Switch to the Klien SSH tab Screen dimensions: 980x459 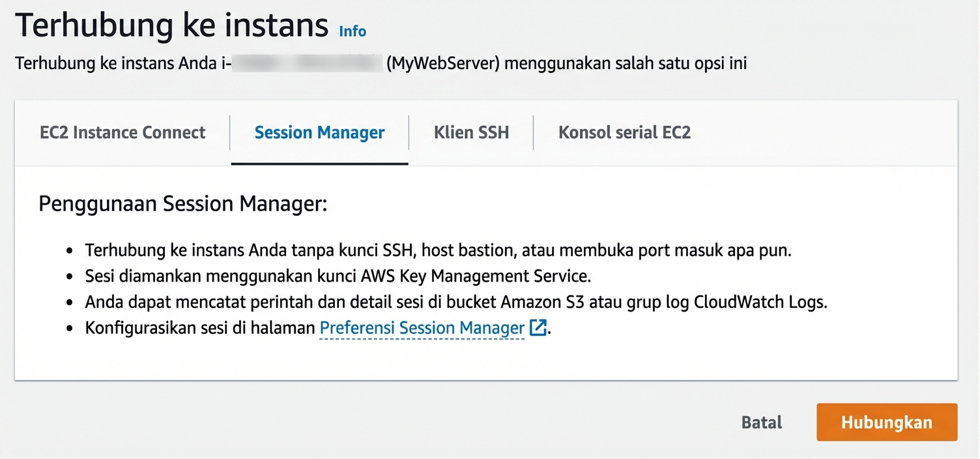(471, 132)
